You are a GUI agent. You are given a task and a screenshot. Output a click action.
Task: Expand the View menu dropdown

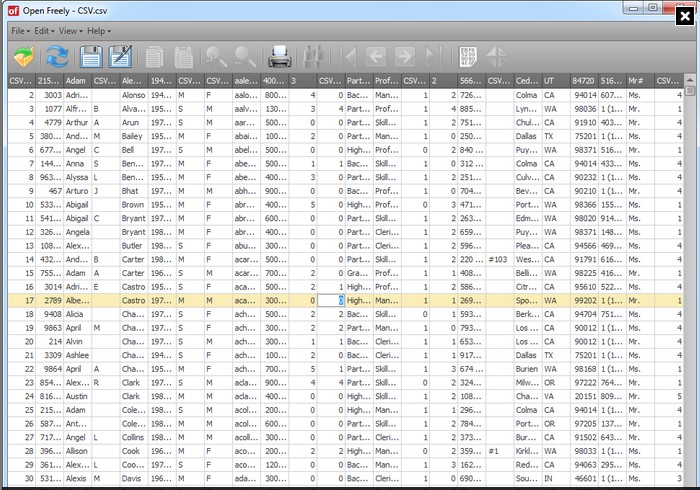[71, 31]
